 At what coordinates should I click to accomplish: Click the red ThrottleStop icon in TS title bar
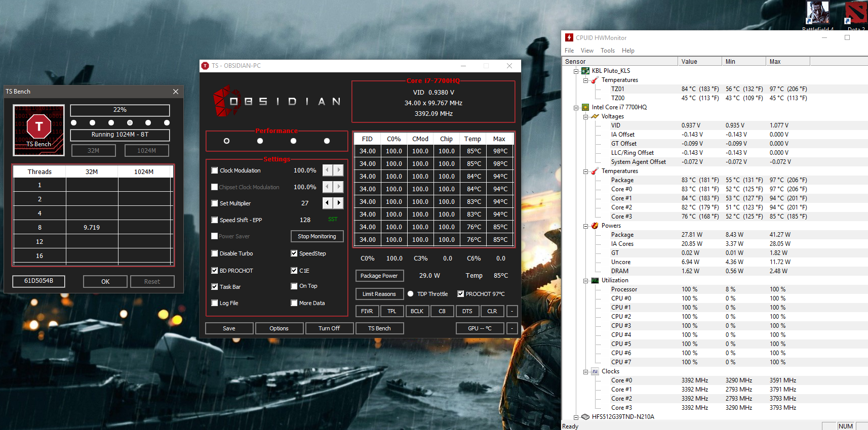coord(205,66)
